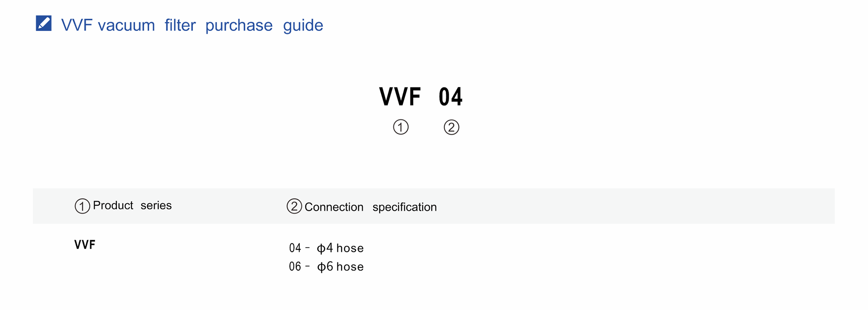Click the word "specification" in the header
Viewport: 868px width, 310px height.
[x=404, y=207]
